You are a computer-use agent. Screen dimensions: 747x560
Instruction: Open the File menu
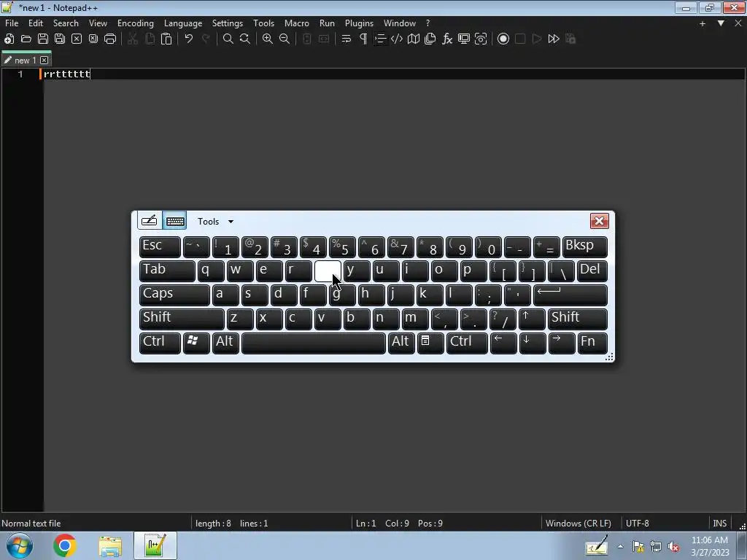(x=12, y=23)
